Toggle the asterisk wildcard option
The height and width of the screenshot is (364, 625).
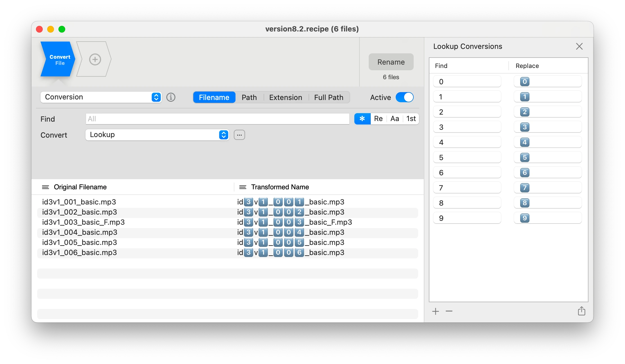tap(362, 119)
